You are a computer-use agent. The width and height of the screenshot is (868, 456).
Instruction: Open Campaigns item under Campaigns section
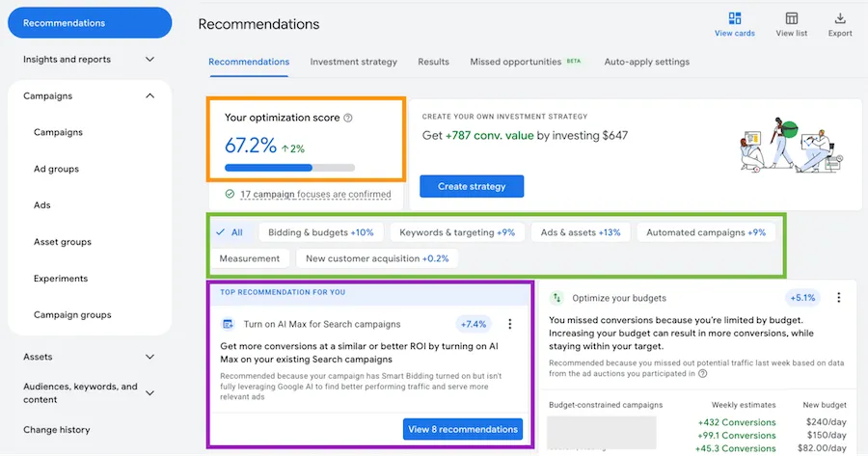[x=58, y=132]
